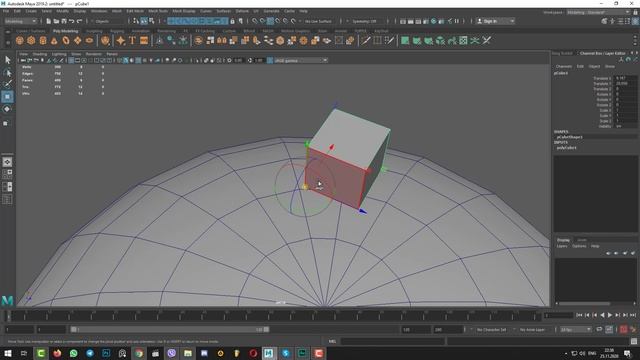Click Play forwards button
The height and width of the screenshot is (360, 640).
coord(610,315)
